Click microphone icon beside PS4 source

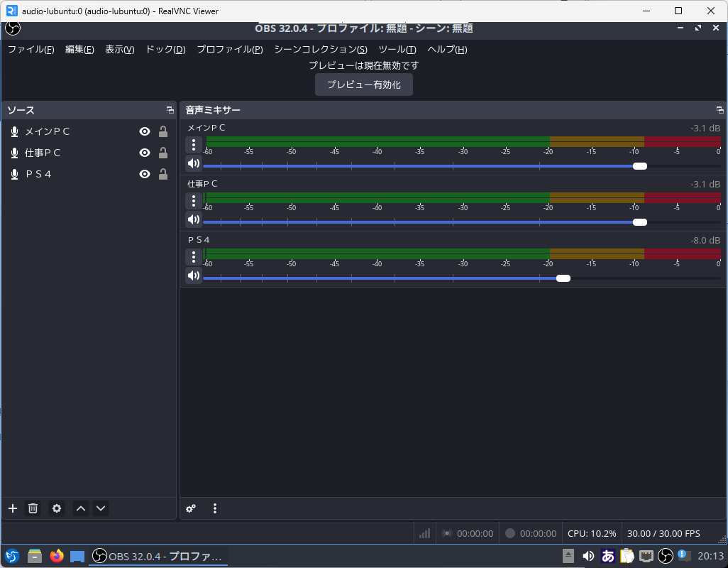pyautogui.click(x=14, y=174)
